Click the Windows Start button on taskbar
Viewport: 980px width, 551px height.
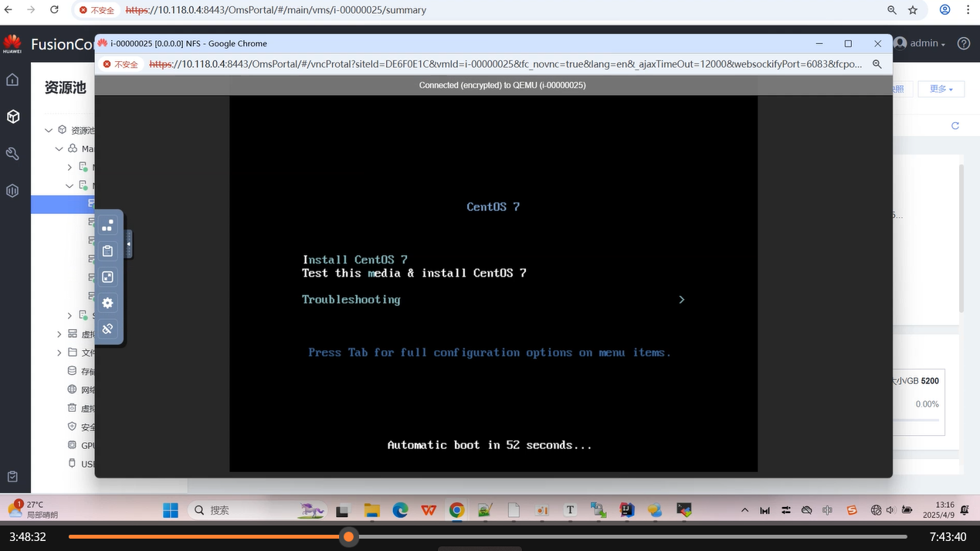(171, 510)
